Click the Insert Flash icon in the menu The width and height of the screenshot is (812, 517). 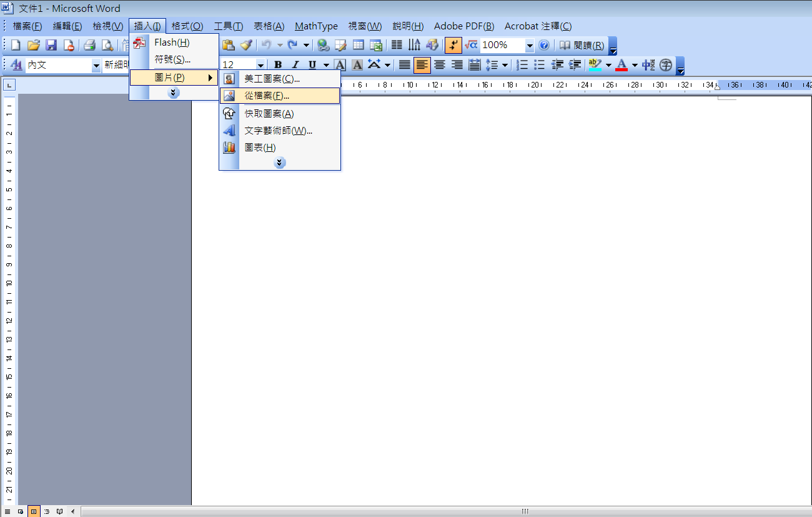pyautogui.click(x=139, y=43)
